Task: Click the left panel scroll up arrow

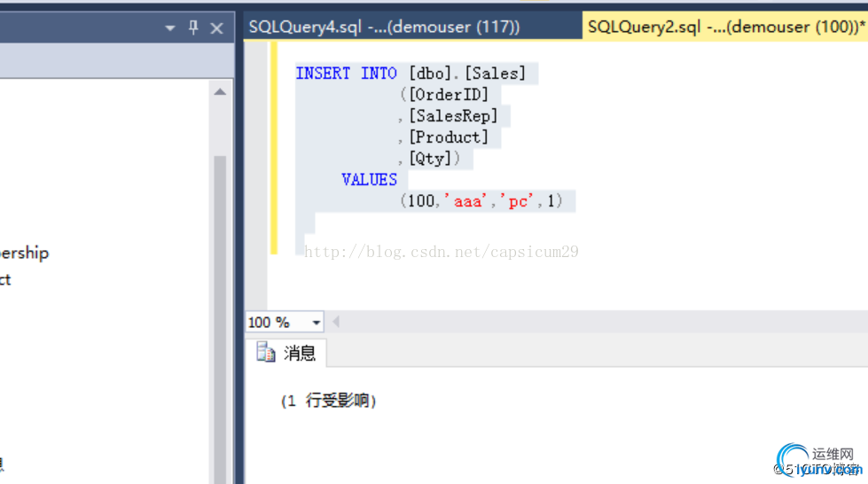Action: 220,92
